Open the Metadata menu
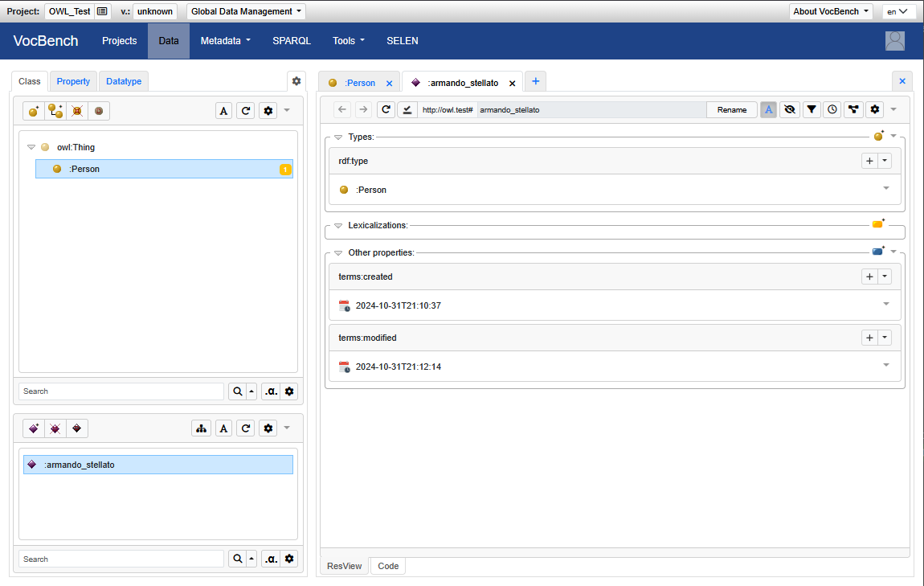The width and height of the screenshot is (924, 586). click(225, 41)
